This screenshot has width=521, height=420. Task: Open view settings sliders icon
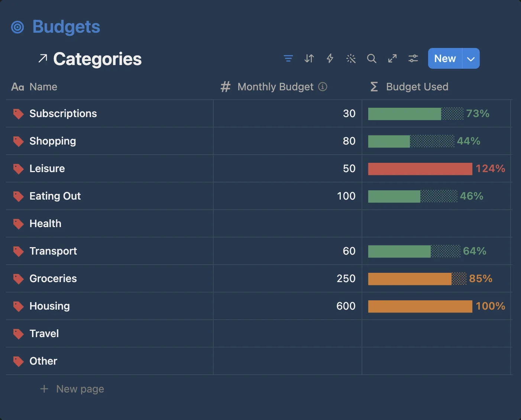click(x=413, y=58)
